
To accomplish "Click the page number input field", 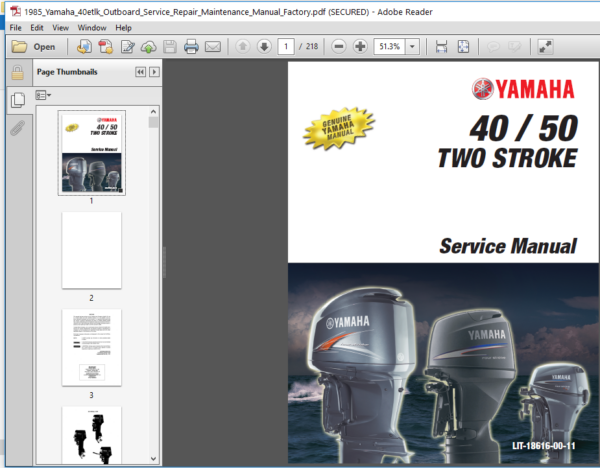I will coord(286,47).
